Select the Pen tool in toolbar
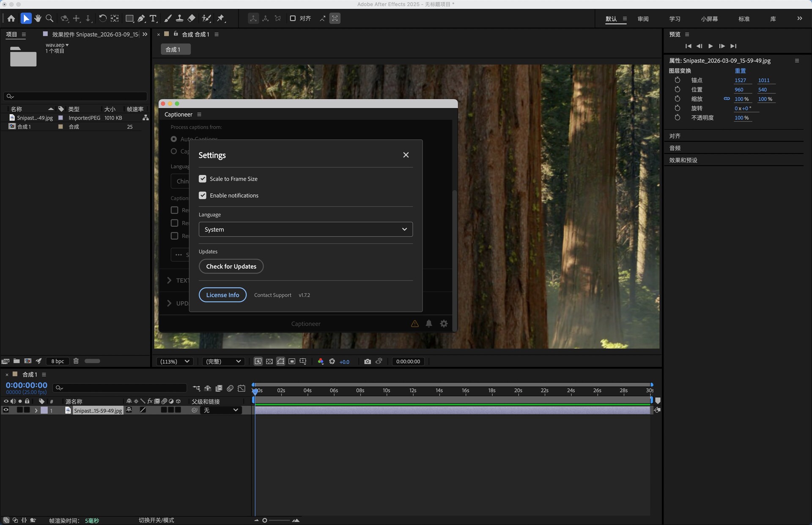The image size is (812, 525). [x=141, y=19]
